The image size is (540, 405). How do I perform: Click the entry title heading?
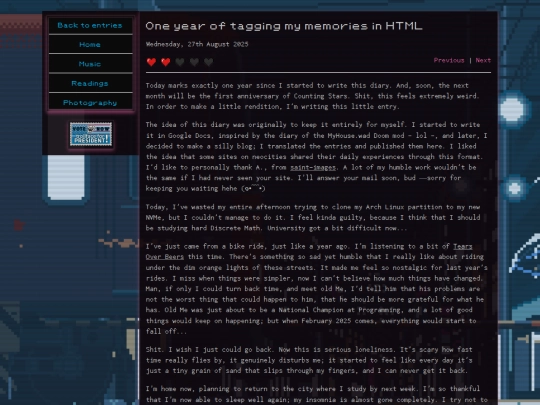[x=284, y=26]
